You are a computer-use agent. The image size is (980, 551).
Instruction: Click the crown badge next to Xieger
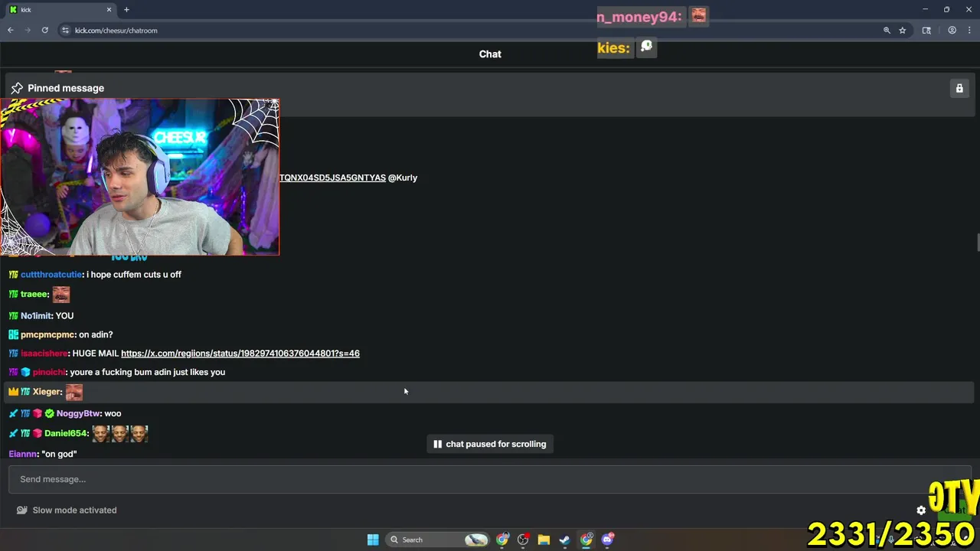coord(13,392)
